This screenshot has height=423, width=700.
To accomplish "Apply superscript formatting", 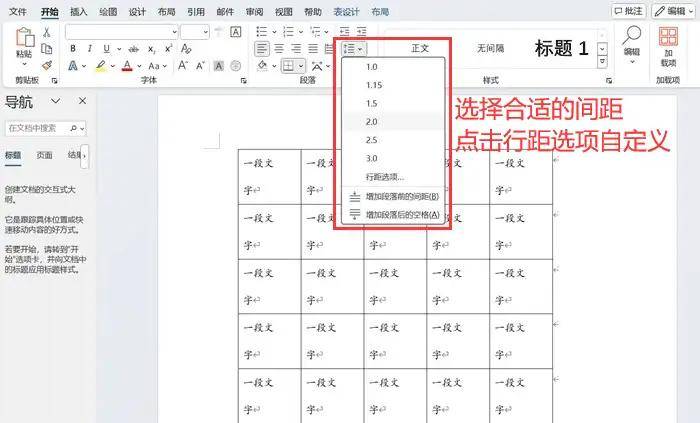I will pos(168,49).
